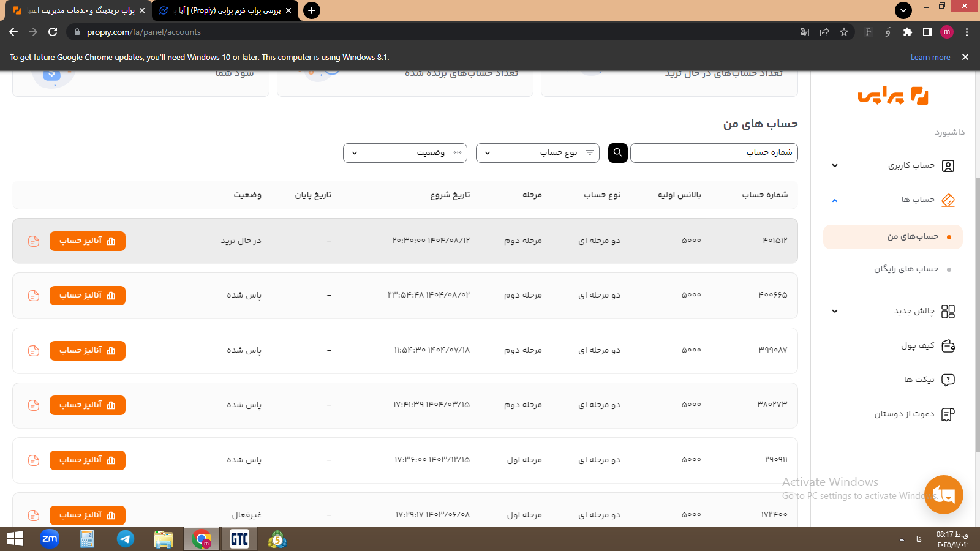Click document icon for account 401512
980x551 pixels.
[34, 241]
